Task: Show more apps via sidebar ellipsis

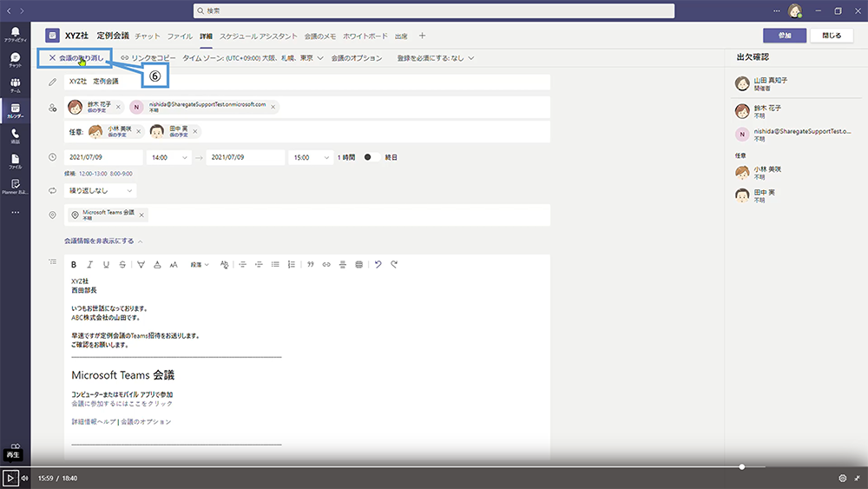Action: click(x=15, y=212)
